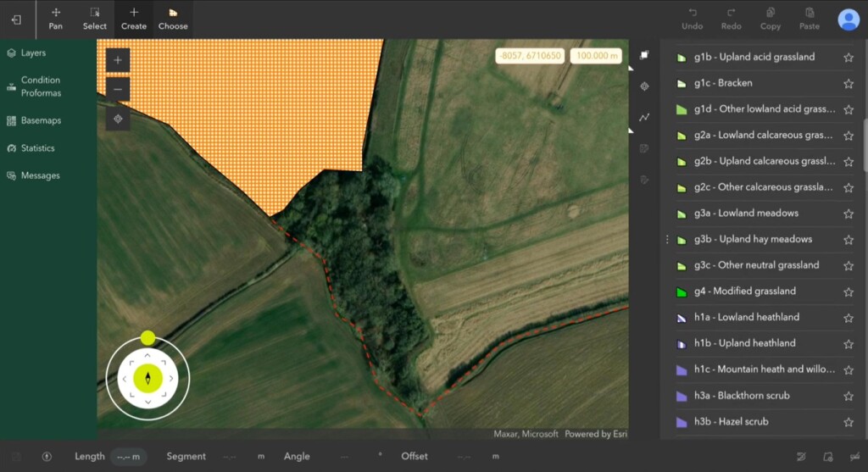Click the polyline drawing tool icon
Image resolution: width=868 pixels, height=472 pixels.
(x=644, y=118)
